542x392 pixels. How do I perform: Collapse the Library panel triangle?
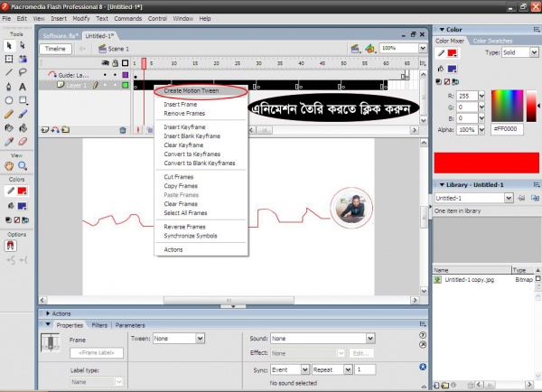[442, 185]
